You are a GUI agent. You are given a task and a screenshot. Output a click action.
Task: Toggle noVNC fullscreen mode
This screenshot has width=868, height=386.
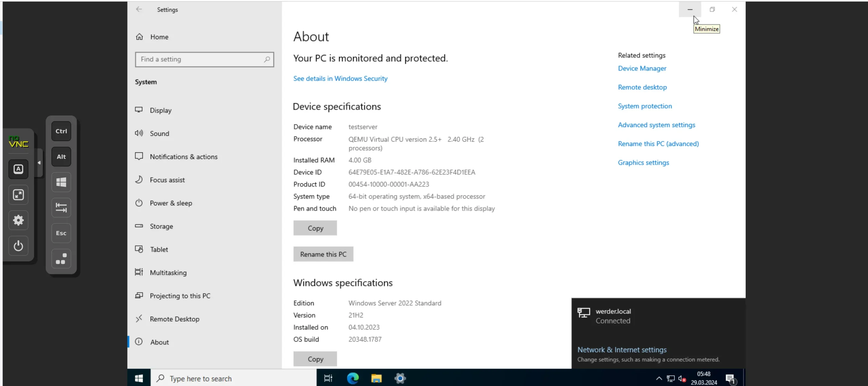tap(18, 194)
